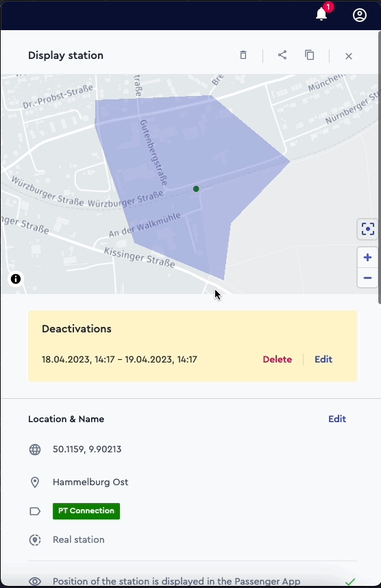Click the Display station title
Image resolution: width=381 pixels, height=588 pixels.
66,55
